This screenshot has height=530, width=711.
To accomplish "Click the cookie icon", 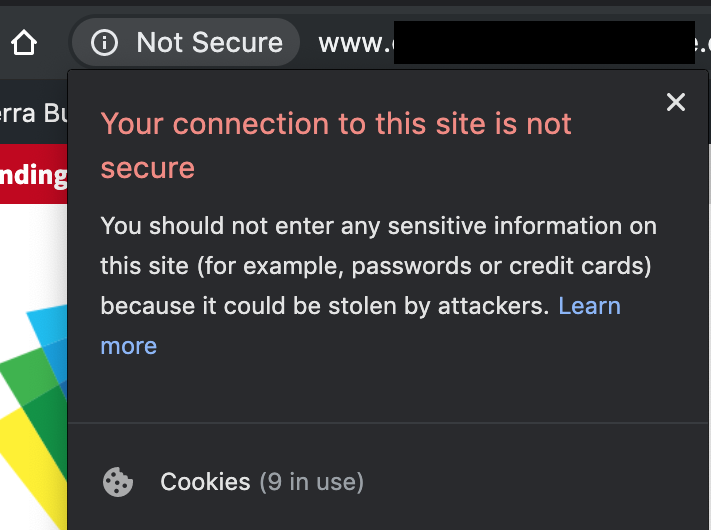I will pyautogui.click(x=118, y=482).
